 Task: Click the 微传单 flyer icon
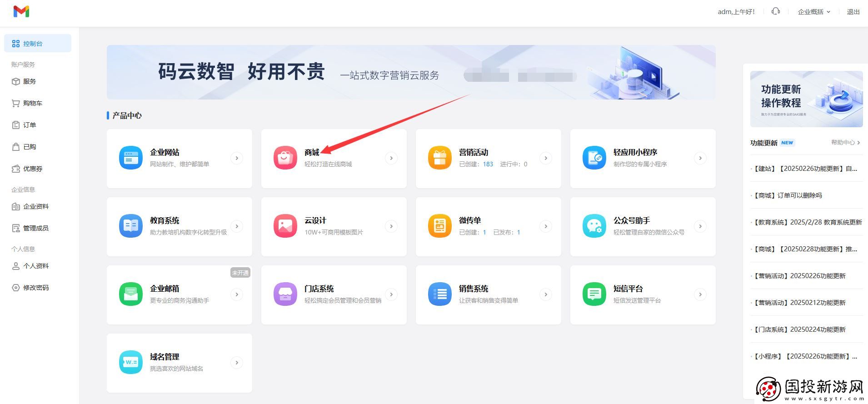coord(440,226)
